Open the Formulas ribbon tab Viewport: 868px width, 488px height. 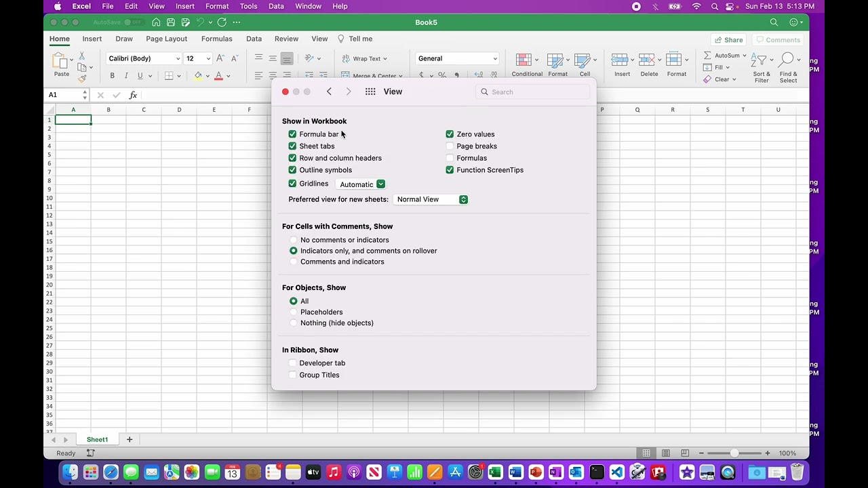point(216,39)
